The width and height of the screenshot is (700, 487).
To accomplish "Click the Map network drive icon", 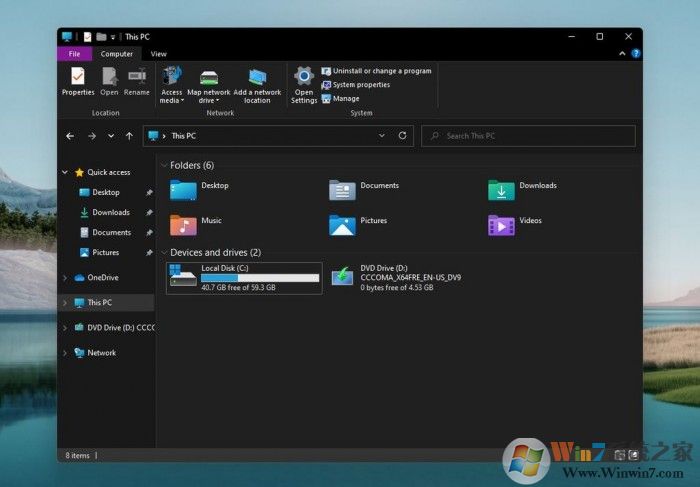I will (x=208, y=78).
